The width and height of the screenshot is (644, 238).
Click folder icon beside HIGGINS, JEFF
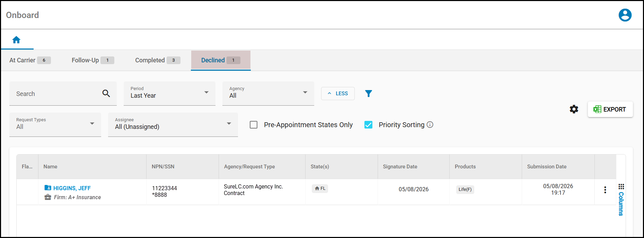coord(48,188)
